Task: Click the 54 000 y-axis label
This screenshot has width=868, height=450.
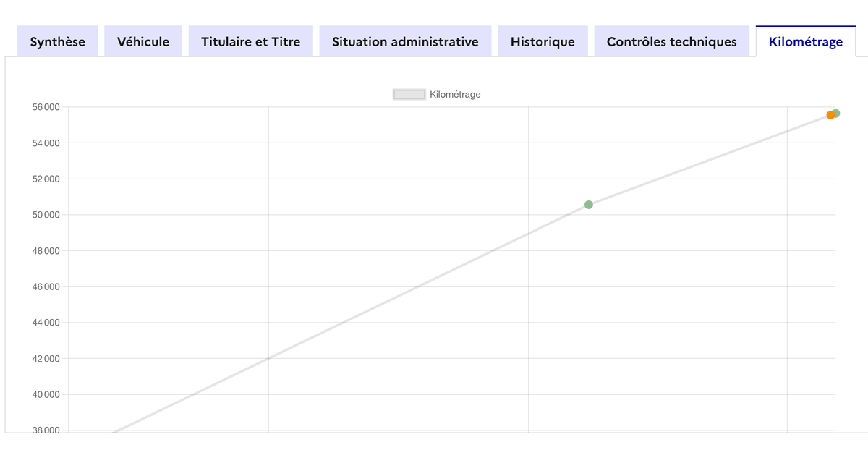Action: coord(46,143)
